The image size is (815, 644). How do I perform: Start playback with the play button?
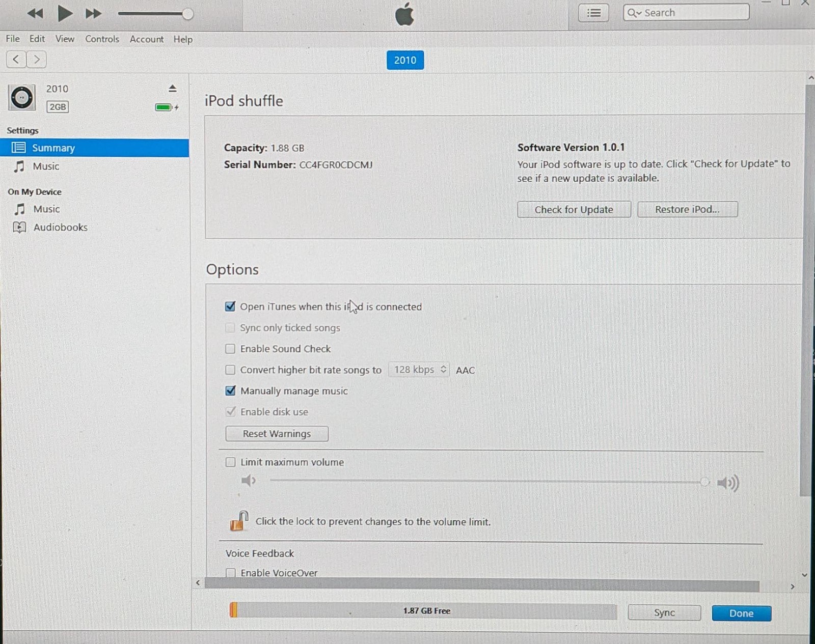pos(65,13)
